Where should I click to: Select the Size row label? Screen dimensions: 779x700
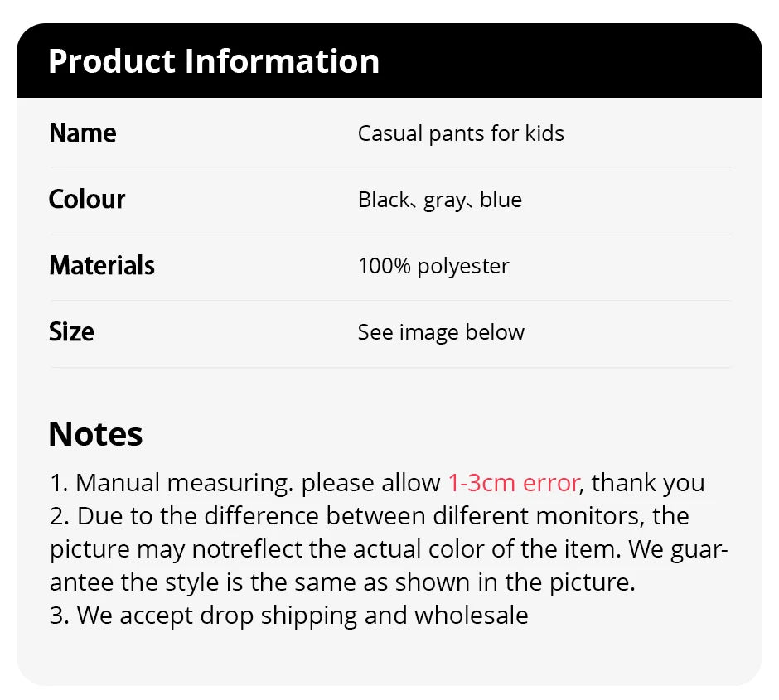(71, 332)
